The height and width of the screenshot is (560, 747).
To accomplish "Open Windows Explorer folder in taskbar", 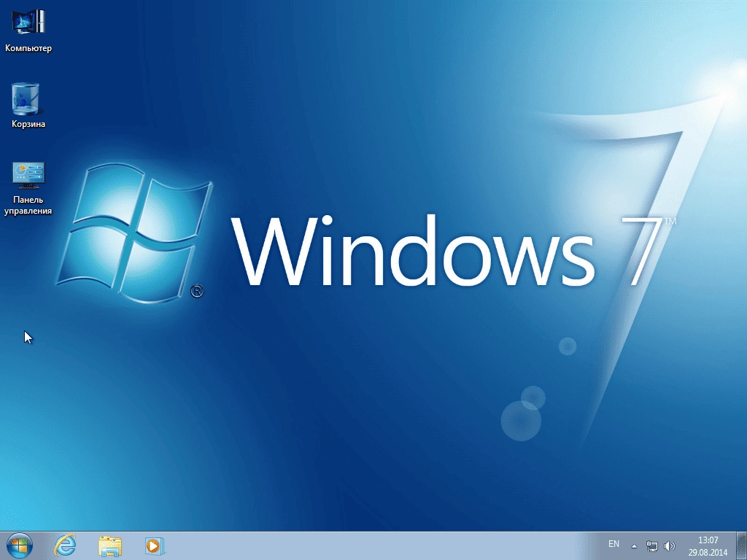I will [x=110, y=545].
